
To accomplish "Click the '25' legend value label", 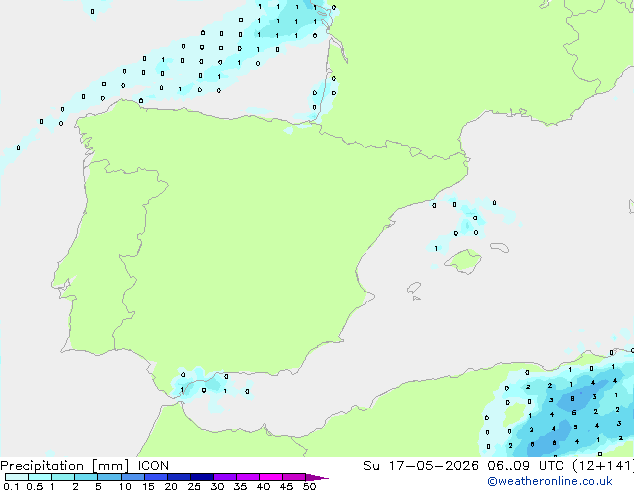I will 194,486.
